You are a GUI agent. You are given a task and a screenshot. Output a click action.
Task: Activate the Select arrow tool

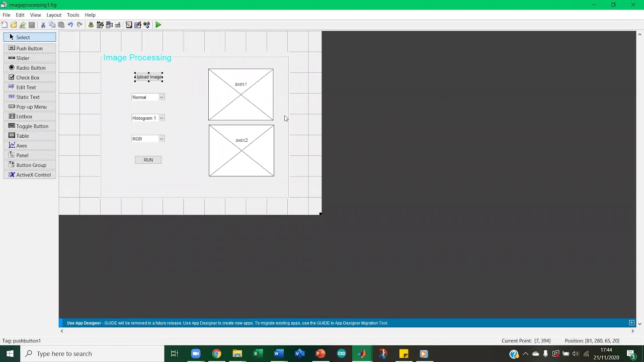tap(30, 37)
